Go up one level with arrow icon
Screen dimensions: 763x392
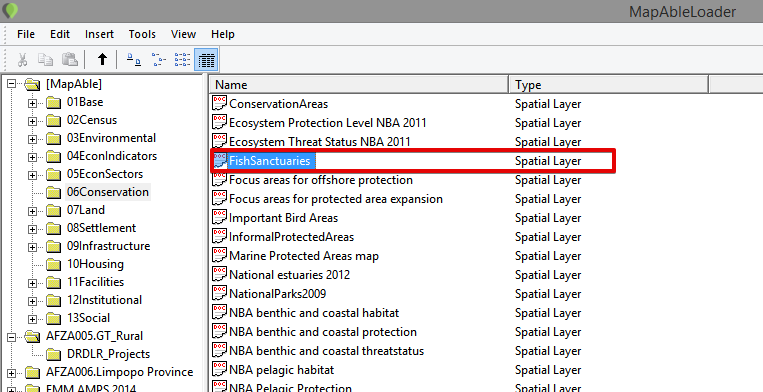pos(102,59)
